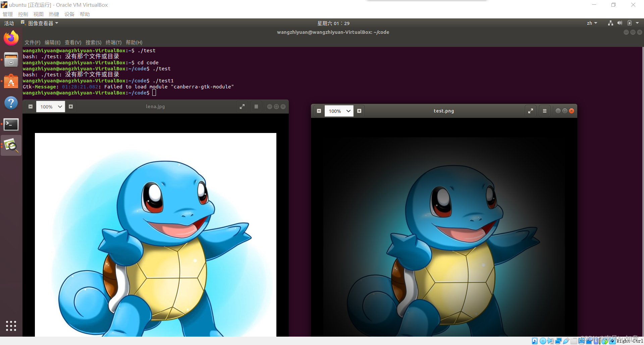
Task: Click the Right Ctrl host key label
Action: (630, 341)
